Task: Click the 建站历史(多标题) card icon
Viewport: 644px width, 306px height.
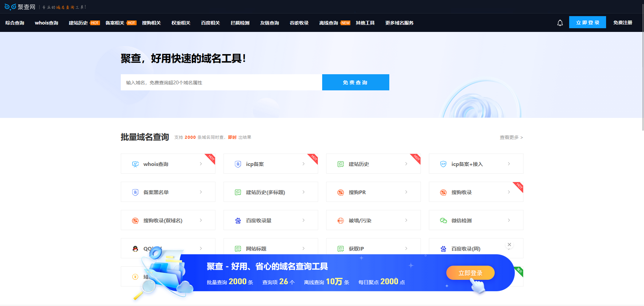Action: [238, 192]
